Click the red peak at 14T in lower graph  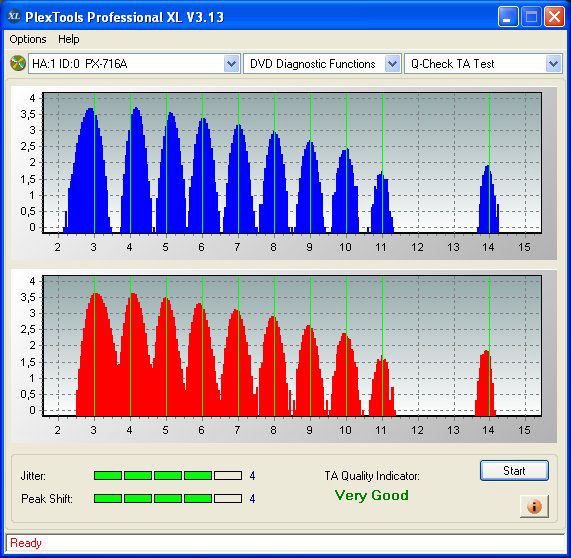pyautogui.click(x=485, y=383)
